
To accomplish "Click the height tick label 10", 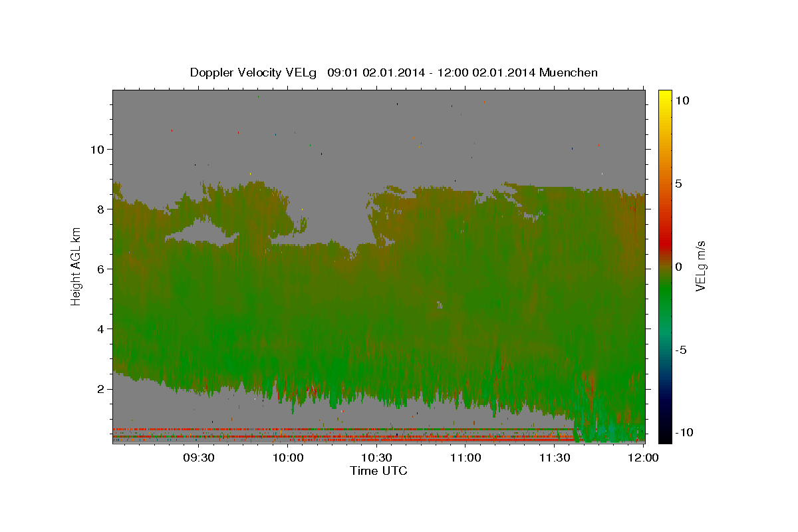I will pyautogui.click(x=96, y=149).
